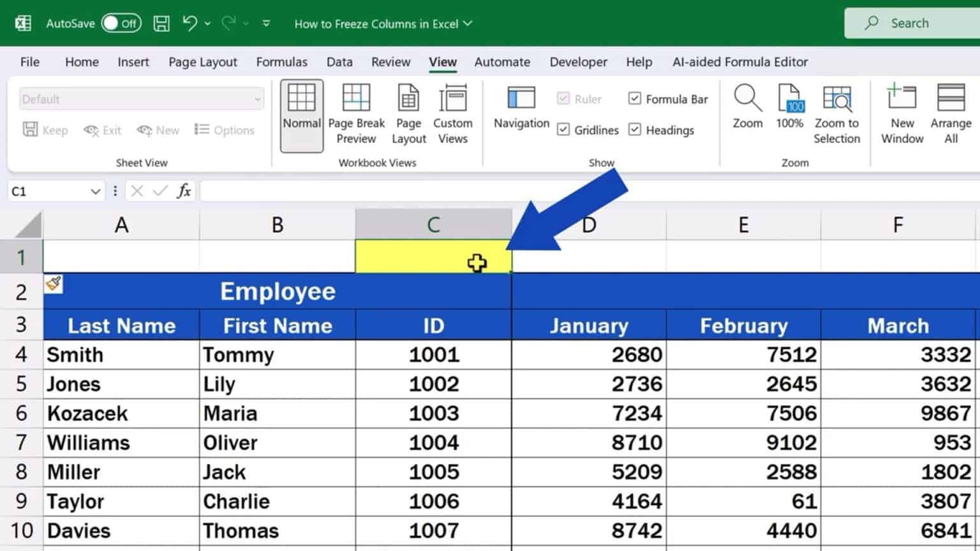980x551 pixels.
Task: Switch to the Developer ribbon tab
Action: coord(578,62)
